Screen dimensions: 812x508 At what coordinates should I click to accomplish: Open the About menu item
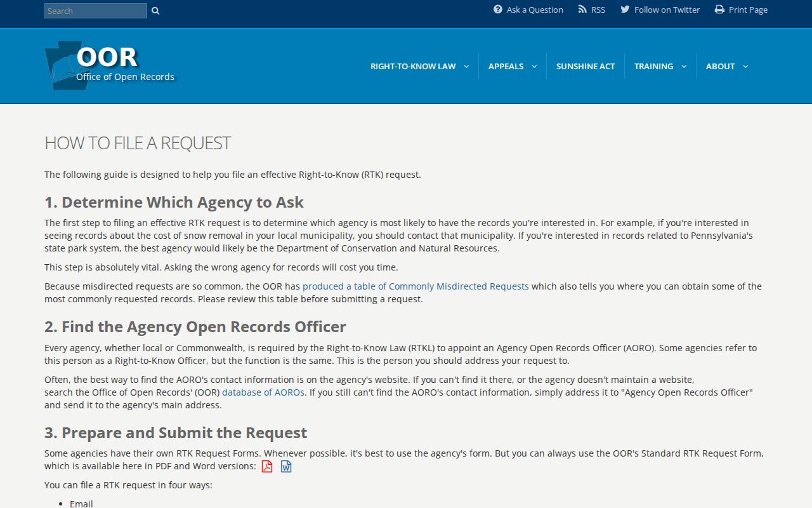[x=720, y=66]
